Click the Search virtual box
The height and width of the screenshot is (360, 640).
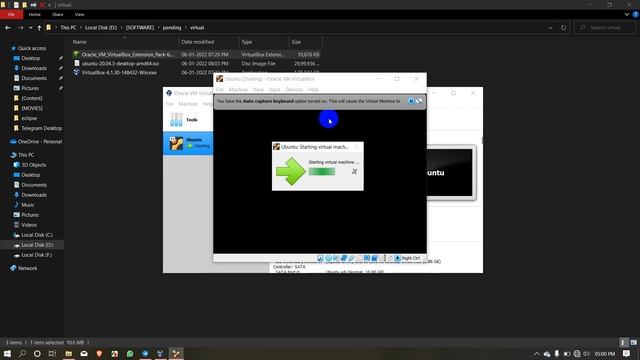click(605, 28)
